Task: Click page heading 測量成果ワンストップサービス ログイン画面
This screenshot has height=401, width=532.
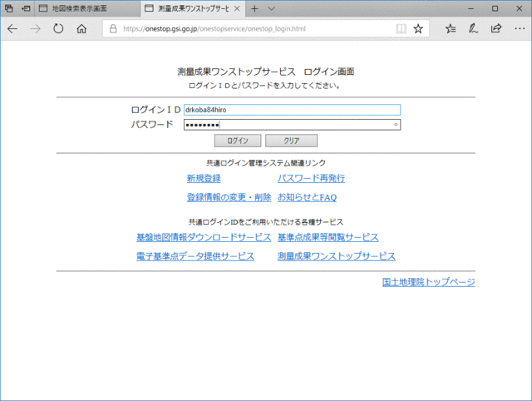Action: click(266, 72)
